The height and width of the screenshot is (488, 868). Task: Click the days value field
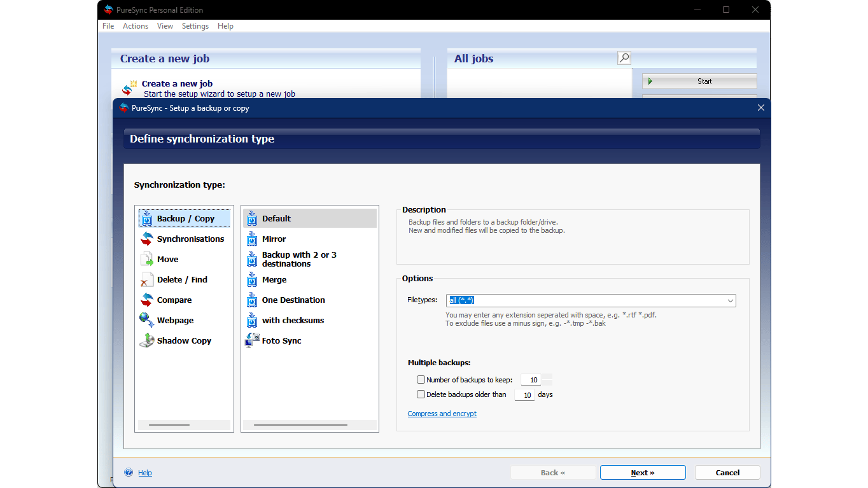(x=524, y=395)
